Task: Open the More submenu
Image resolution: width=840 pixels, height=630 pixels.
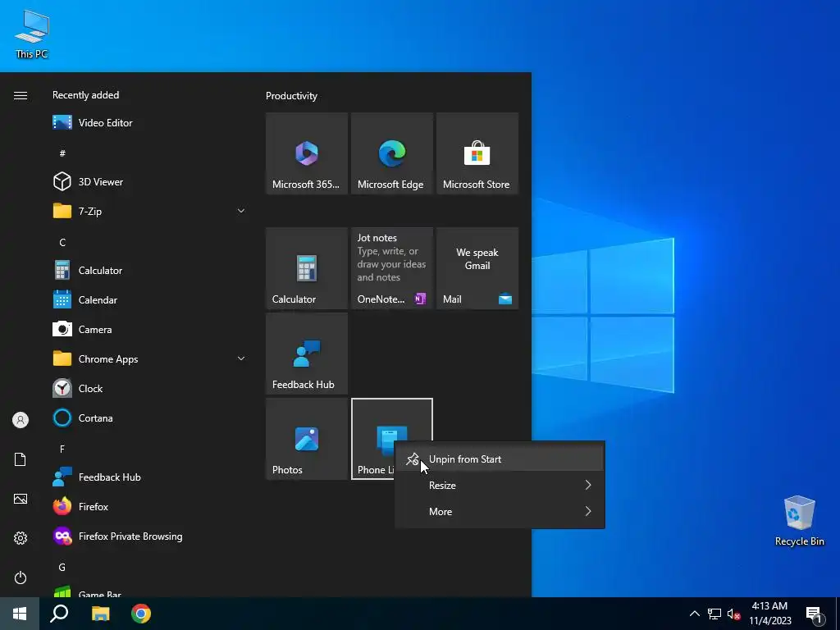Action: 500,512
